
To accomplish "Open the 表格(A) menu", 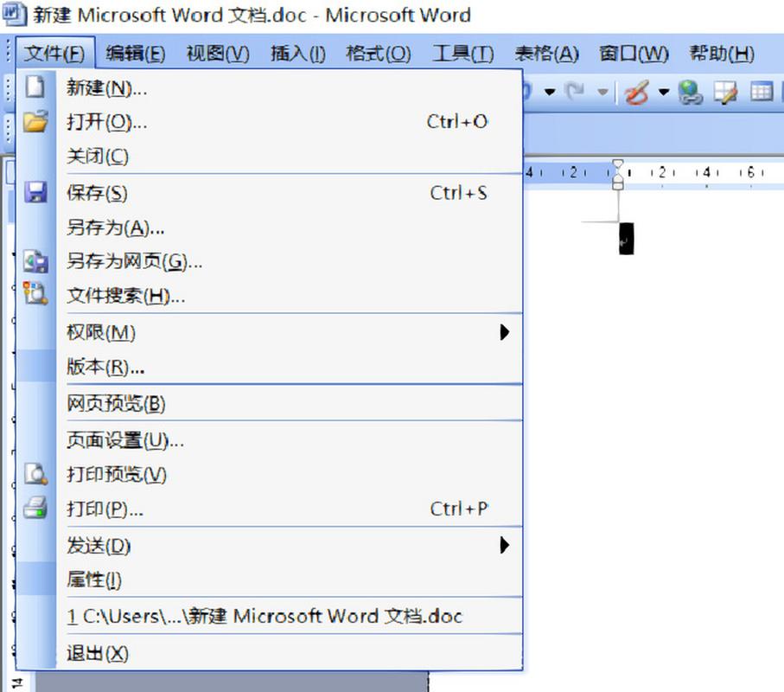I will [x=546, y=53].
